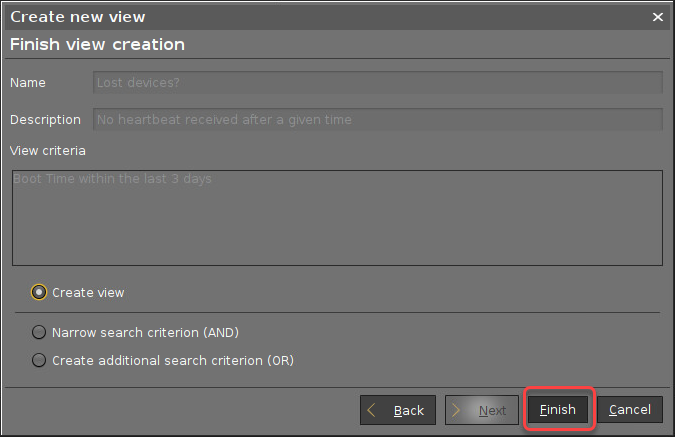The height and width of the screenshot is (437, 675).
Task: Click the right arrow icon on Next
Action: tap(457, 410)
